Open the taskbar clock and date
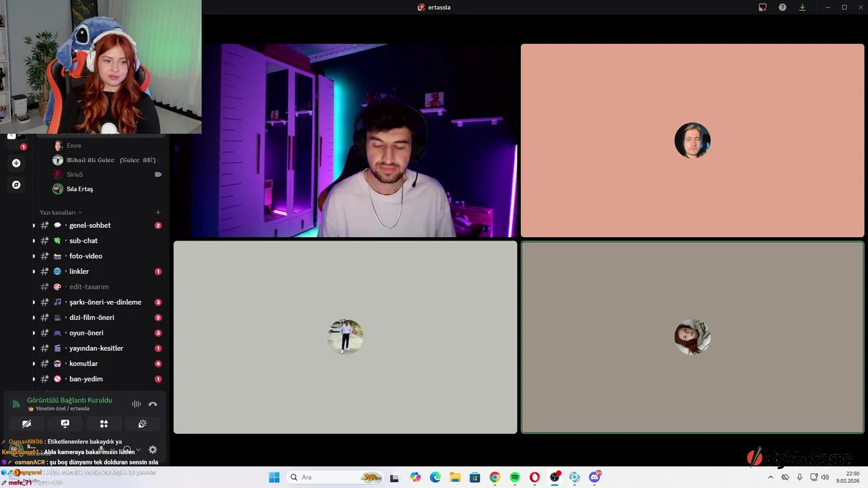 pyautogui.click(x=848, y=477)
